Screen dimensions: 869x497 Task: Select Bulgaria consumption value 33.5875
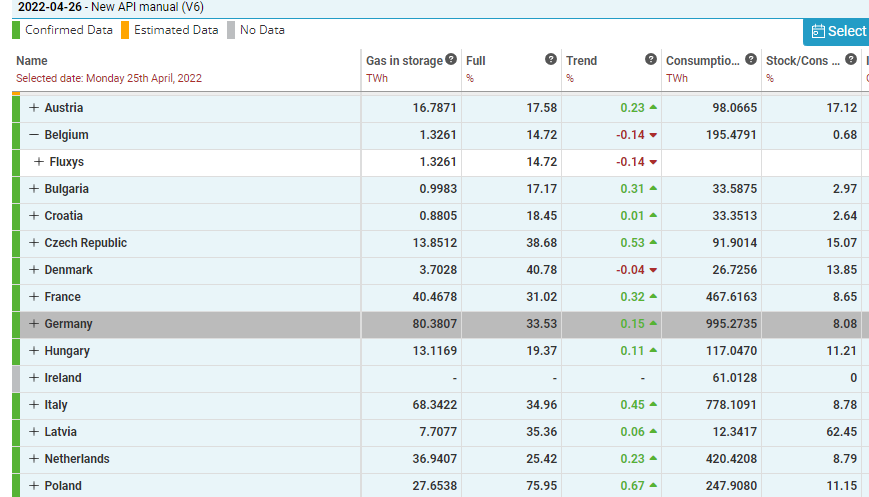734,188
